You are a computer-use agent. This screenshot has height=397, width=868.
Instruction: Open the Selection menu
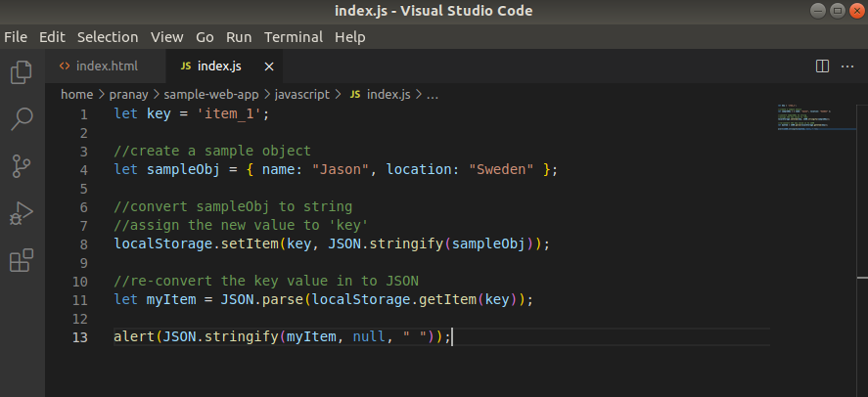point(108,37)
